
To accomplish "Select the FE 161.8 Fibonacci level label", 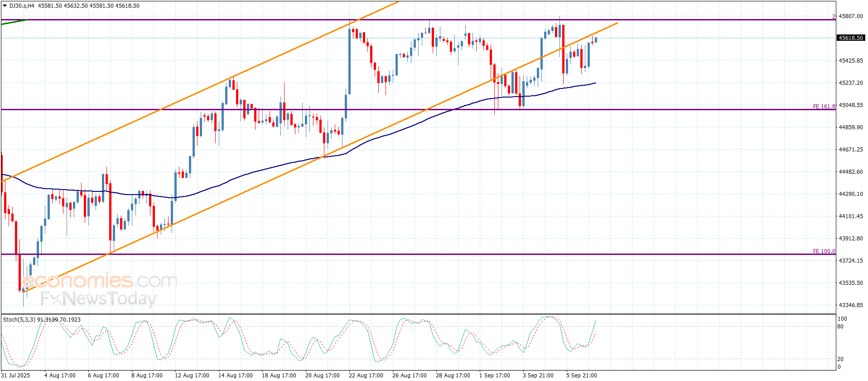I will coord(824,107).
